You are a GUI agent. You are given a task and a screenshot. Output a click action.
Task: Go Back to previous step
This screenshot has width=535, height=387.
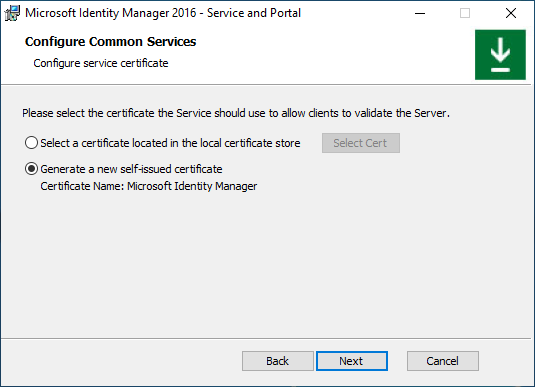277,361
